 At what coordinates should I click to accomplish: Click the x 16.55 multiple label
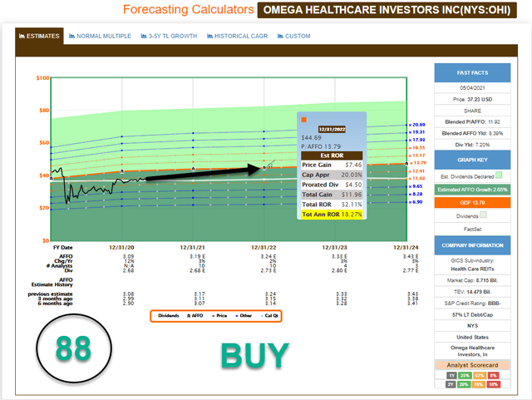pos(416,148)
